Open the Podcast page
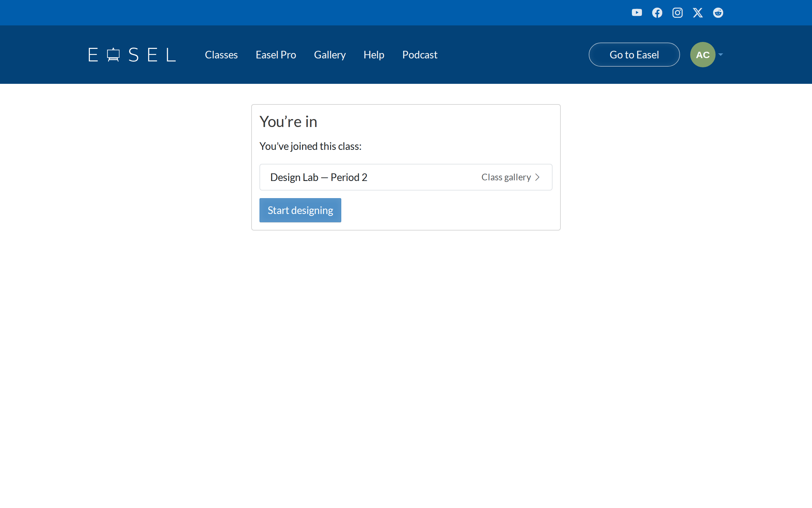 point(420,55)
